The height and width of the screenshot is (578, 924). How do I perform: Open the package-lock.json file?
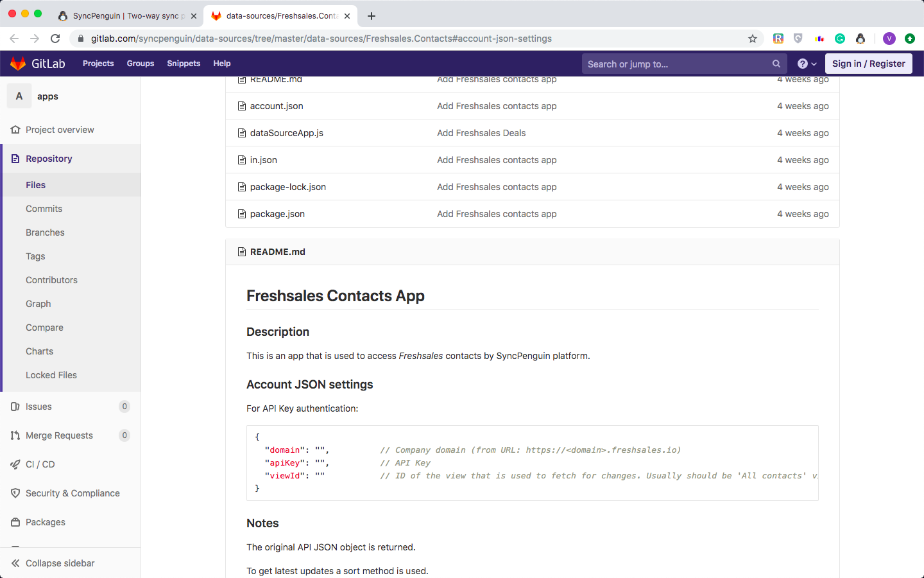tap(288, 187)
